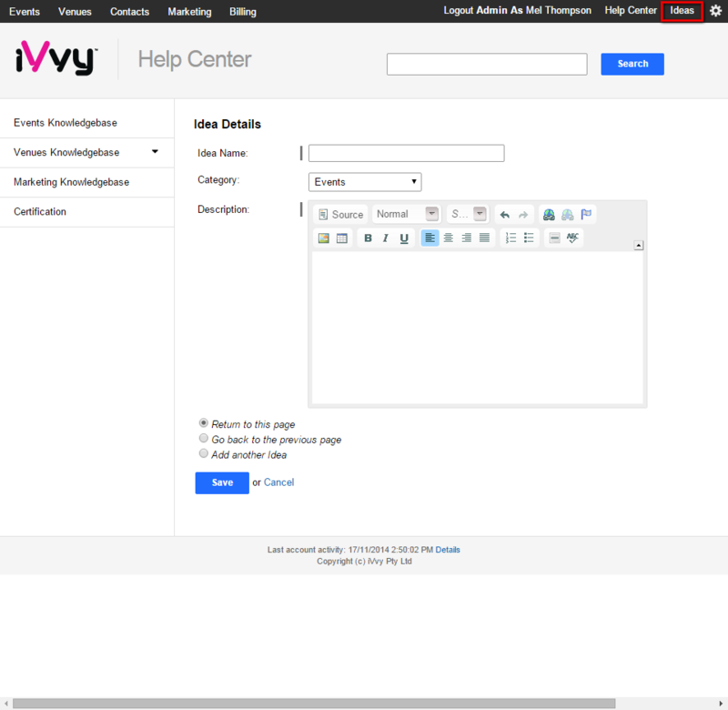Redo the edit in the description editor
The image size is (728, 710).
[523, 215]
